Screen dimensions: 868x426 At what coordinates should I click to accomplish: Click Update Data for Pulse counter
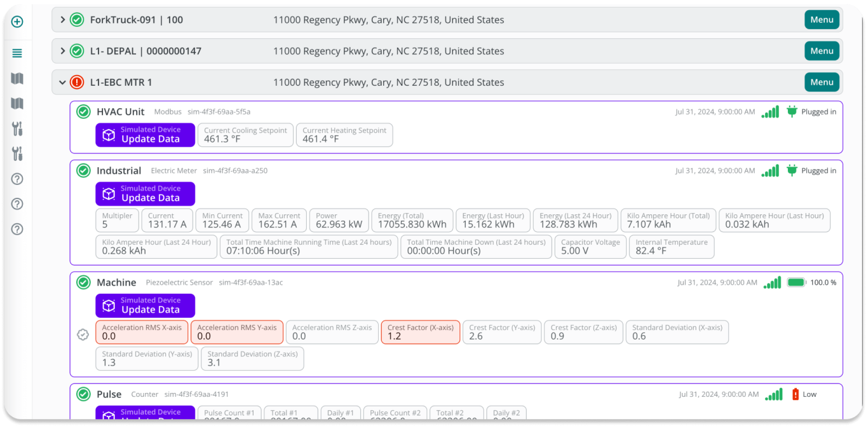[146, 413]
